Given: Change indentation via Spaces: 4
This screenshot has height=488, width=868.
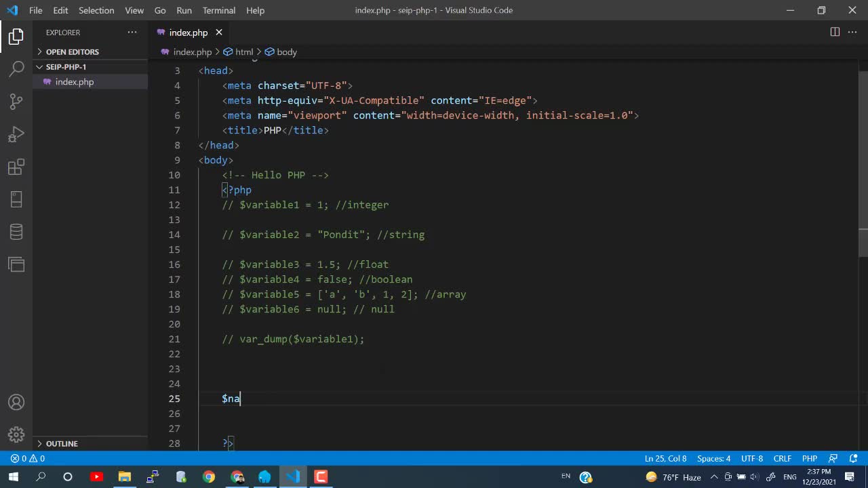Looking at the screenshot, I should click(713, 458).
